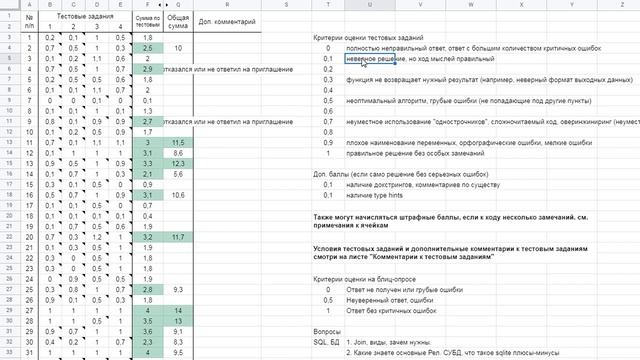Select the cell with total 9,1
The width and height of the screenshot is (640, 360).
click(x=178, y=331)
